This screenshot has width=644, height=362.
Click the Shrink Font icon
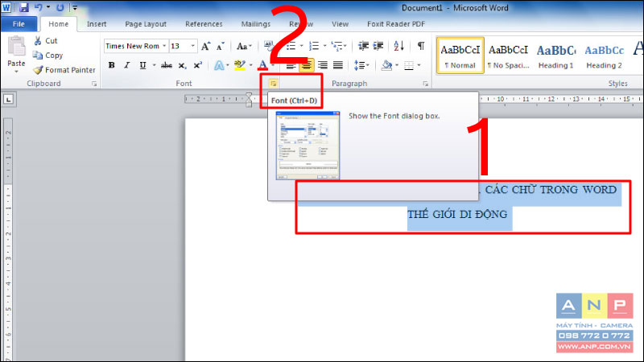click(221, 46)
